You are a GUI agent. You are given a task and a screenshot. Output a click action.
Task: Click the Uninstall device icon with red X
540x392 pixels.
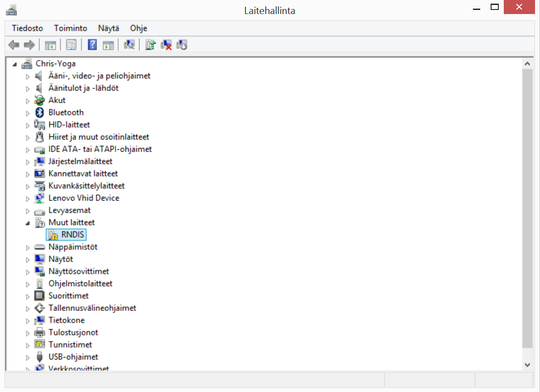166,44
